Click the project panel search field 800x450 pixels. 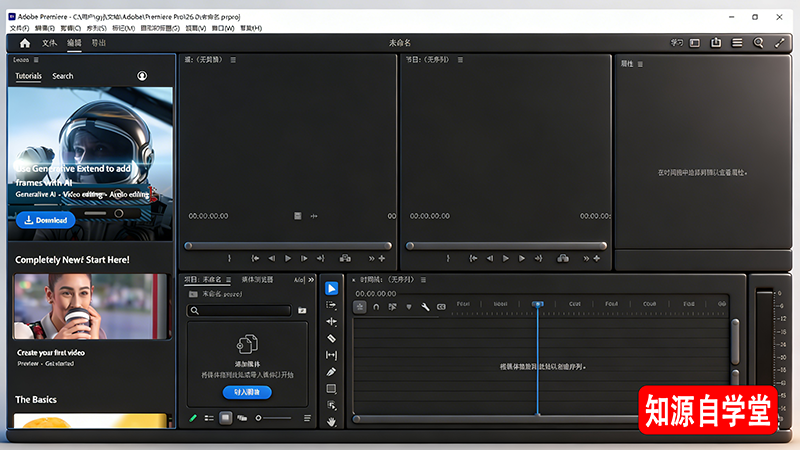click(x=240, y=311)
